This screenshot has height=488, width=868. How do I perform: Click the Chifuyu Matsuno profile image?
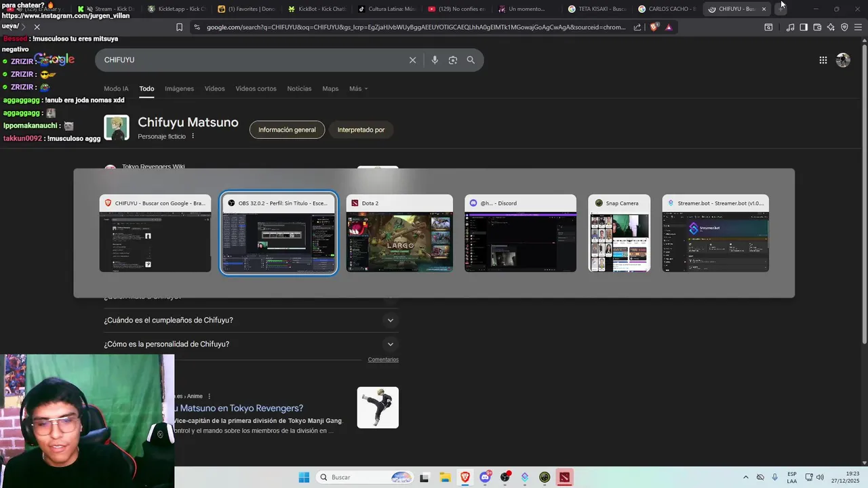pos(117,128)
